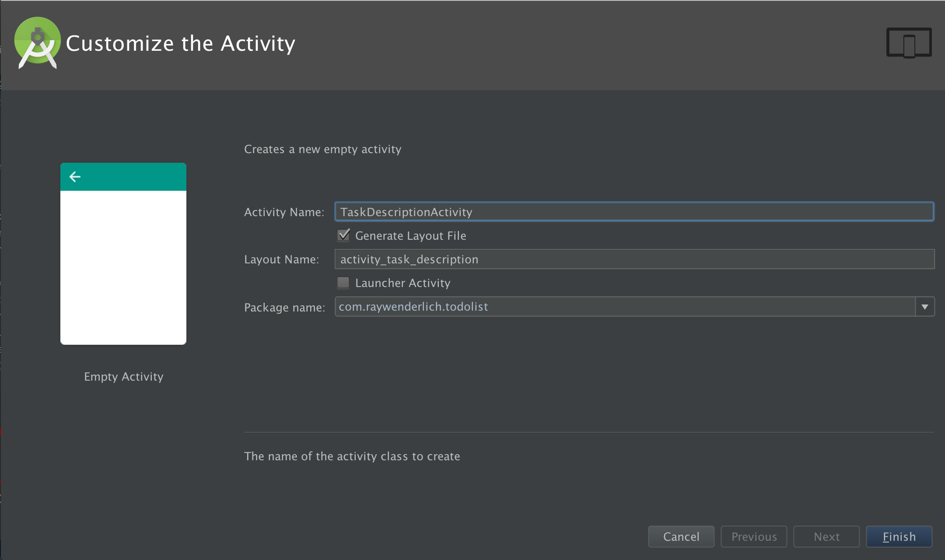
Task: Click the 'Customize the Activity' title
Action: (181, 43)
